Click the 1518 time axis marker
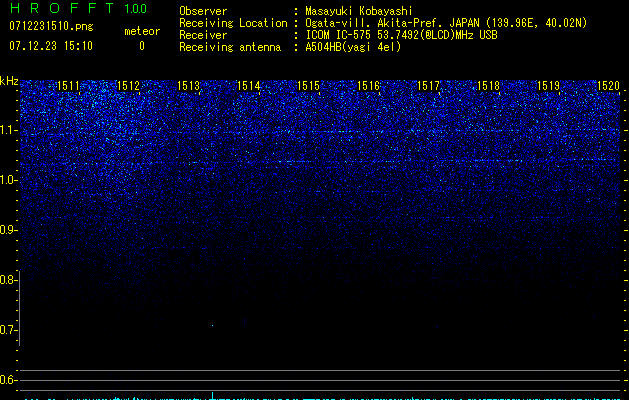 488,86
